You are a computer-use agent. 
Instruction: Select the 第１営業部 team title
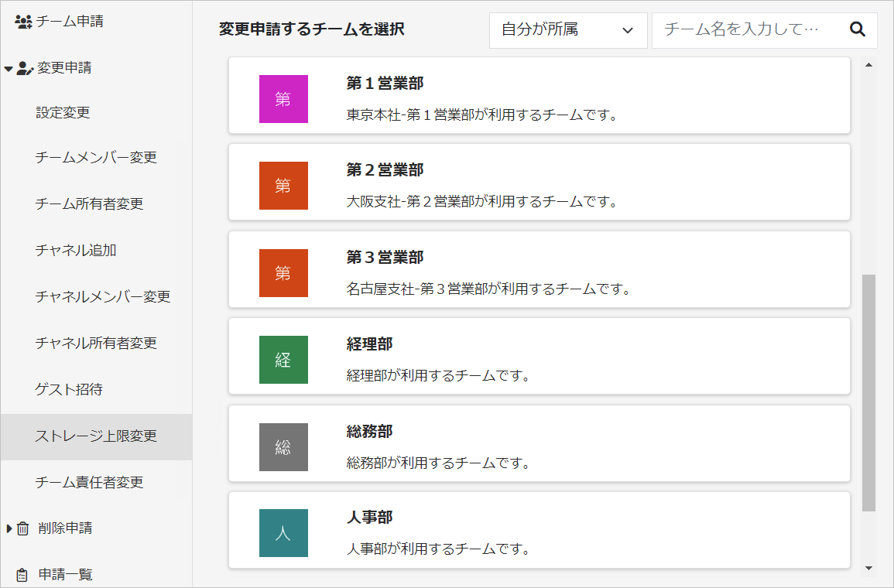click(385, 84)
